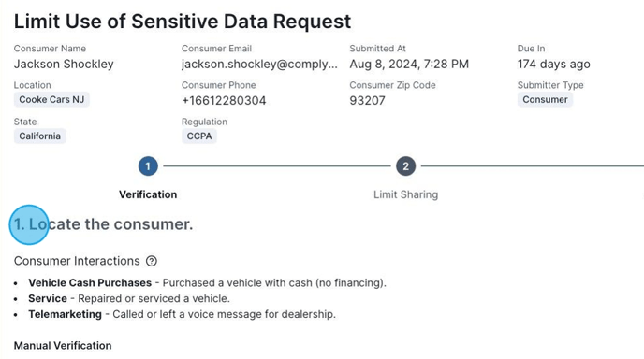
Task: Click the Vehicle Cash Purchases interaction item
Action: (x=208, y=282)
